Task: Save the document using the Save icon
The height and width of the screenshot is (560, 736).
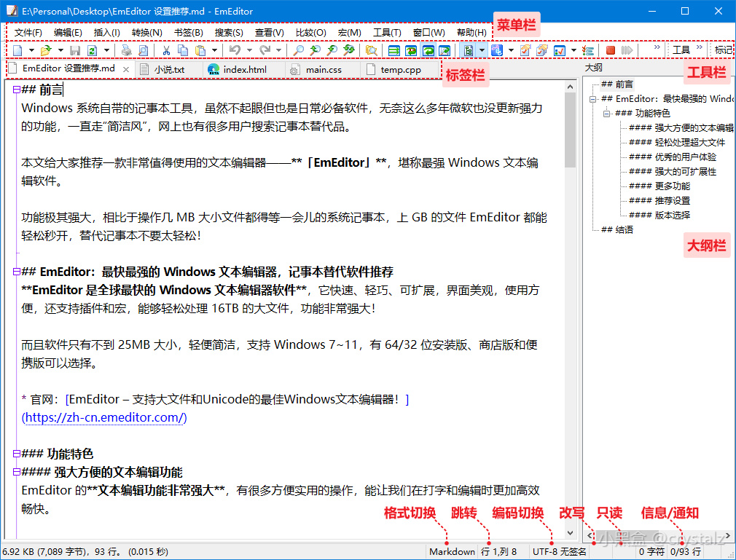Action: pos(76,51)
